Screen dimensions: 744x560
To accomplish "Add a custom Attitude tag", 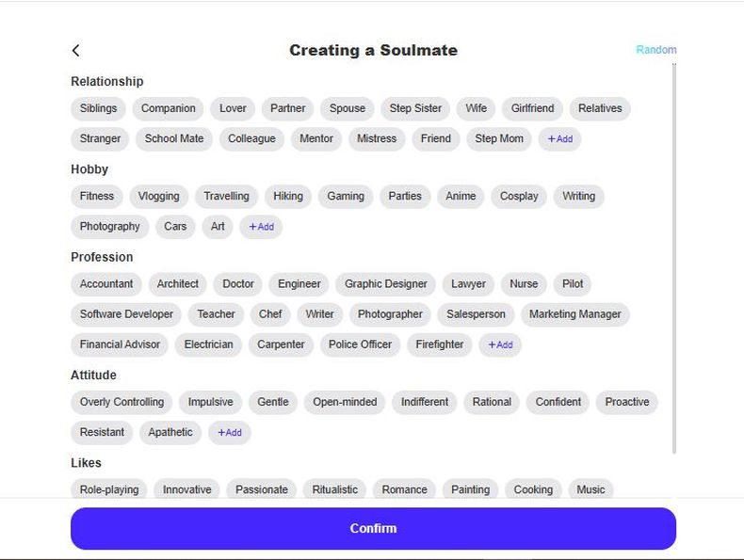I will 230,433.
